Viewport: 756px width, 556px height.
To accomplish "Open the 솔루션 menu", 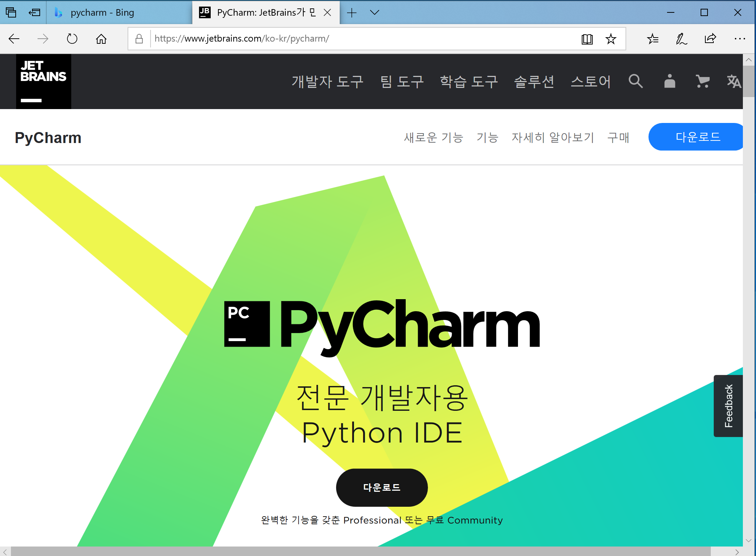I will [534, 81].
